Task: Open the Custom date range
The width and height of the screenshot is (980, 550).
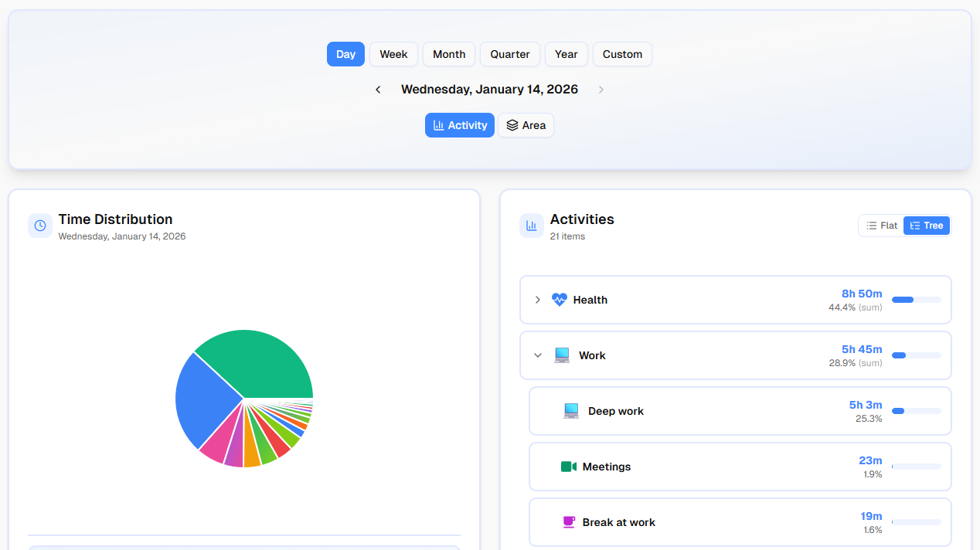Action: (622, 54)
